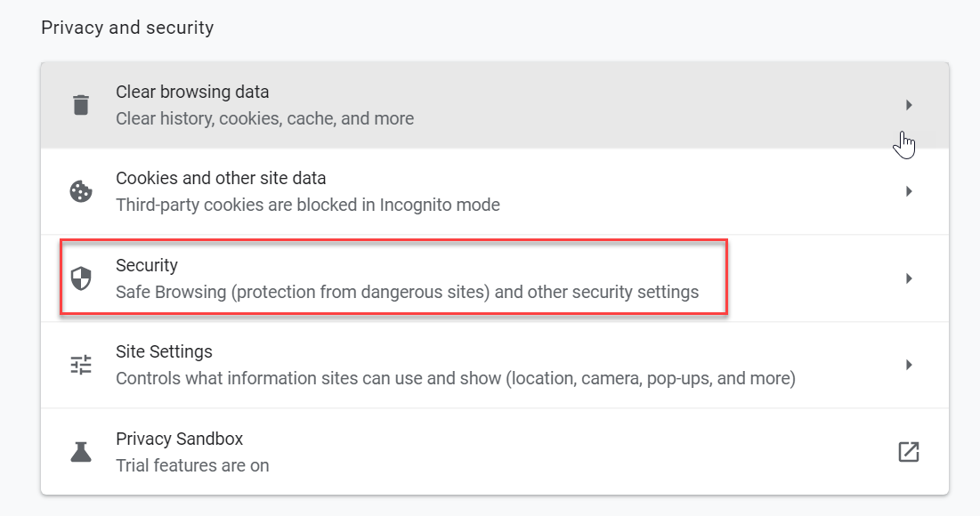This screenshot has width=980, height=516.
Task: Expand Clear browsing data arrow
Action: click(x=909, y=105)
